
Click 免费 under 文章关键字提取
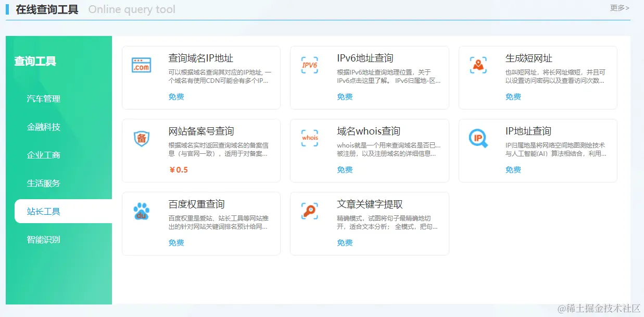tap(345, 242)
